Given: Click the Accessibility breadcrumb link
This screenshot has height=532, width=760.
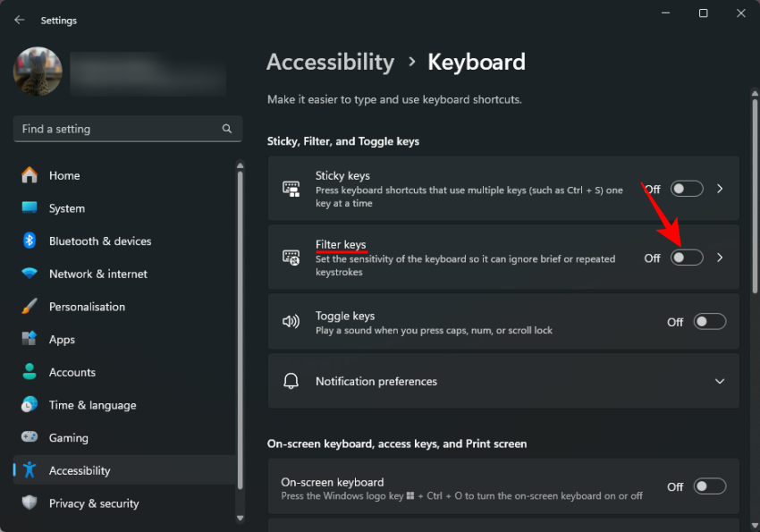Looking at the screenshot, I should [x=330, y=62].
